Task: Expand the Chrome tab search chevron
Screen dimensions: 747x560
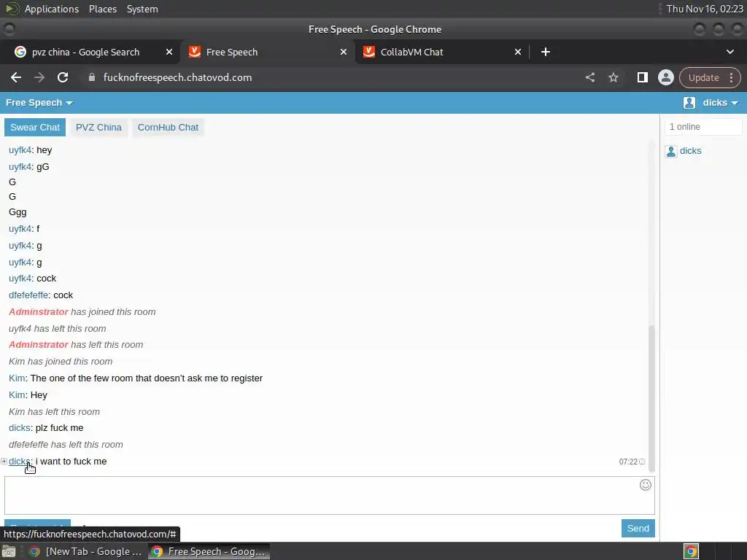Action: point(729,52)
